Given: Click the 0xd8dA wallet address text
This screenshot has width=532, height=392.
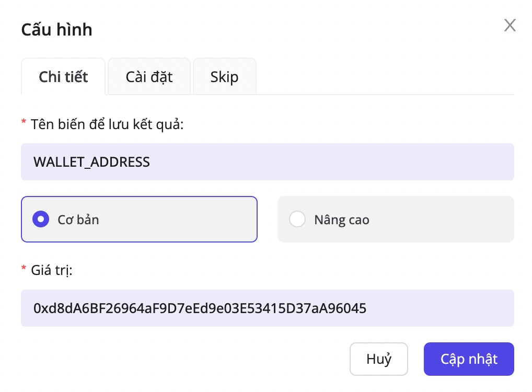Looking at the screenshot, I should coord(200,308).
